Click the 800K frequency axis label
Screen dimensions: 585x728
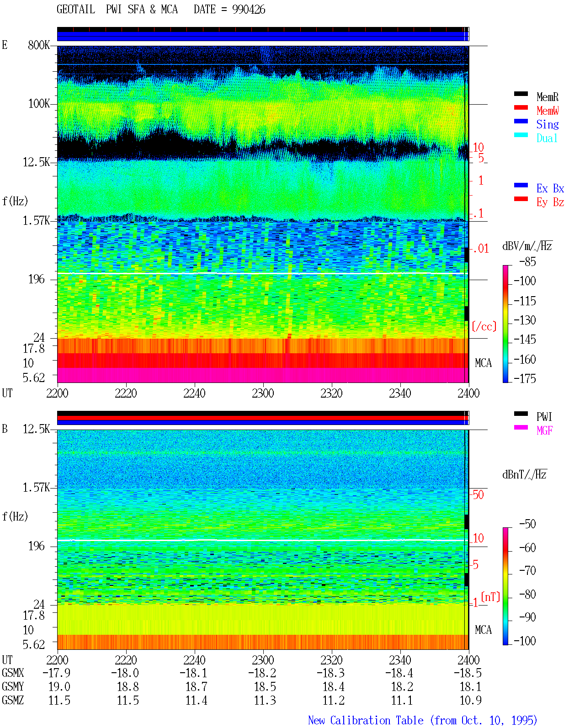[39, 45]
